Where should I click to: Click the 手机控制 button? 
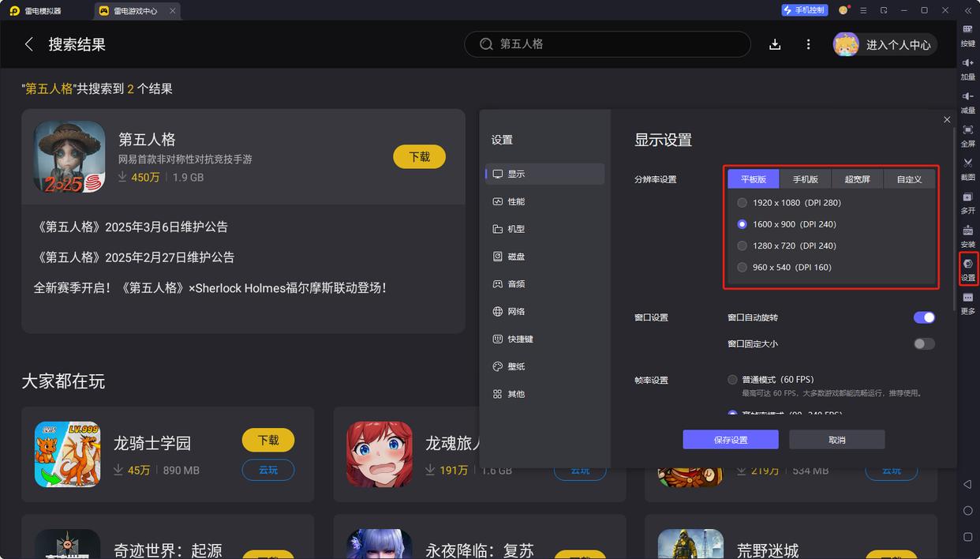[804, 10]
